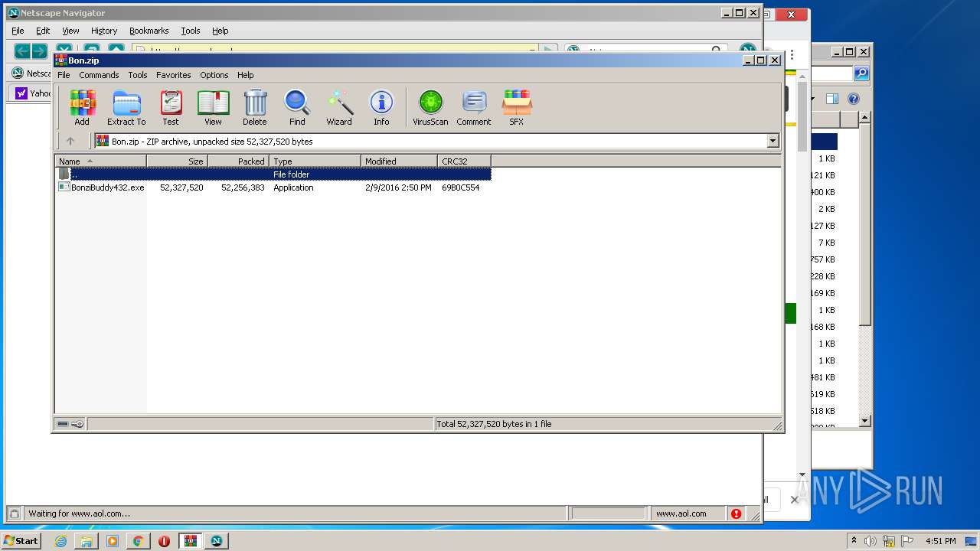The height and width of the screenshot is (551, 980).
Task: Click the disk and key icon in the WinRAR status bar
Action: coord(70,424)
